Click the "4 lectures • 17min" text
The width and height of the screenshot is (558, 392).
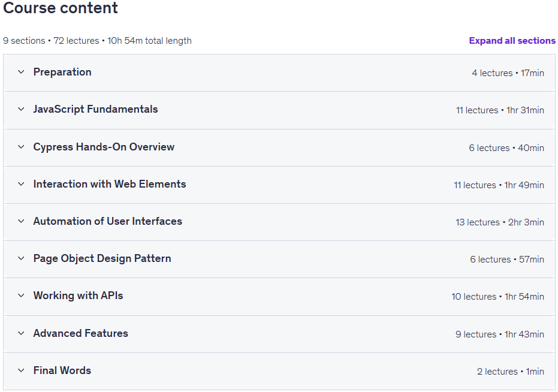508,73
